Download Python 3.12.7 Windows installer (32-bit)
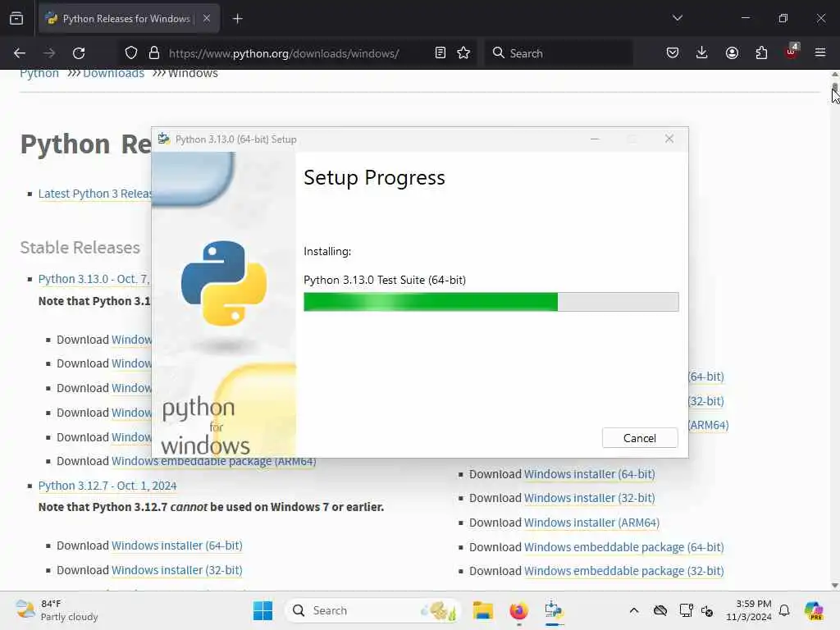Image resolution: width=840 pixels, height=630 pixels. pos(177,571)
